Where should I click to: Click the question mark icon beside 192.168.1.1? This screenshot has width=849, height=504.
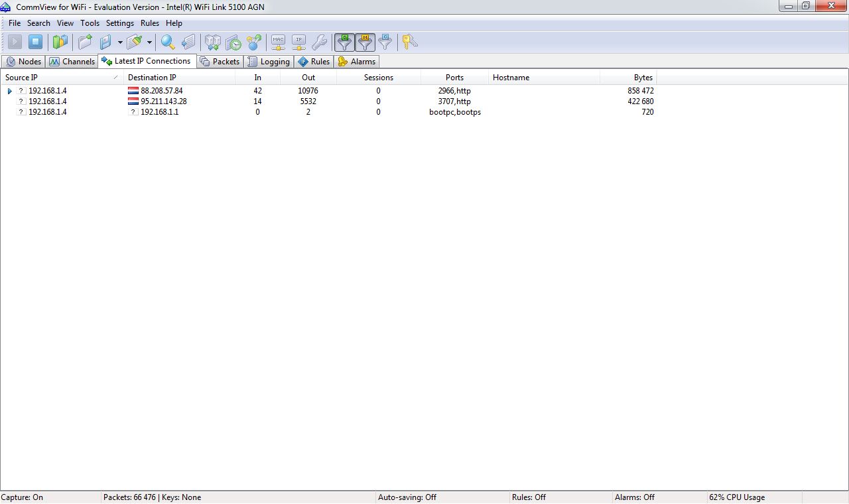pyautogui.click(x=133, y=112)
